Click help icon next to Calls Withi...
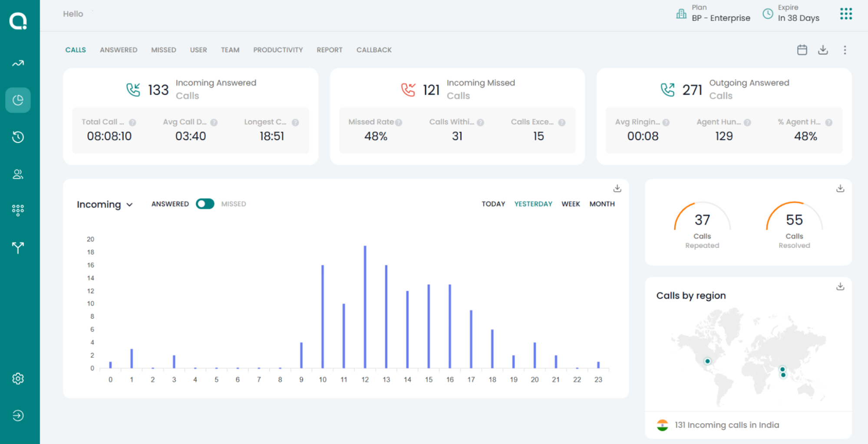The width and height of the screenshot is (868, 444). click(480, 123)
